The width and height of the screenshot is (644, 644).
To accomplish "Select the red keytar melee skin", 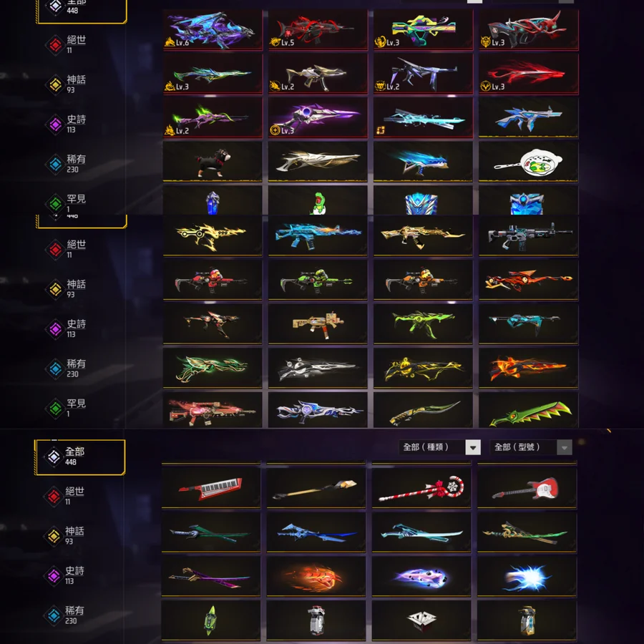I will 210,487.
